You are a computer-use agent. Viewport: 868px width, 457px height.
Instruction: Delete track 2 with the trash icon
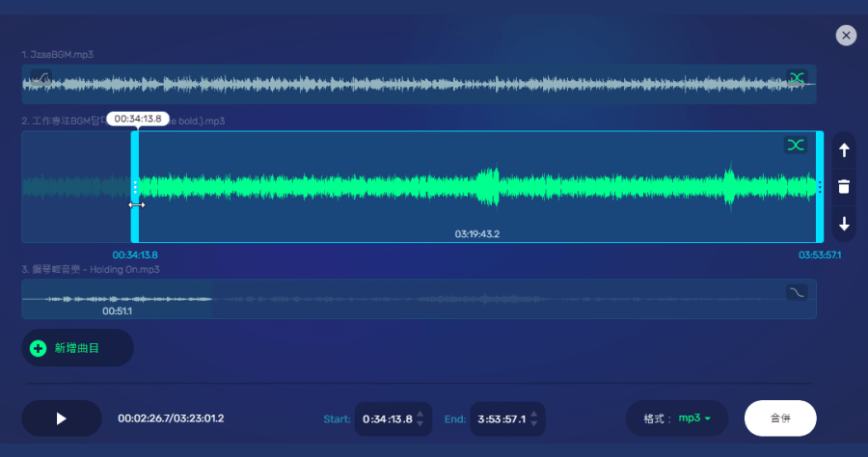pos(844,187)
